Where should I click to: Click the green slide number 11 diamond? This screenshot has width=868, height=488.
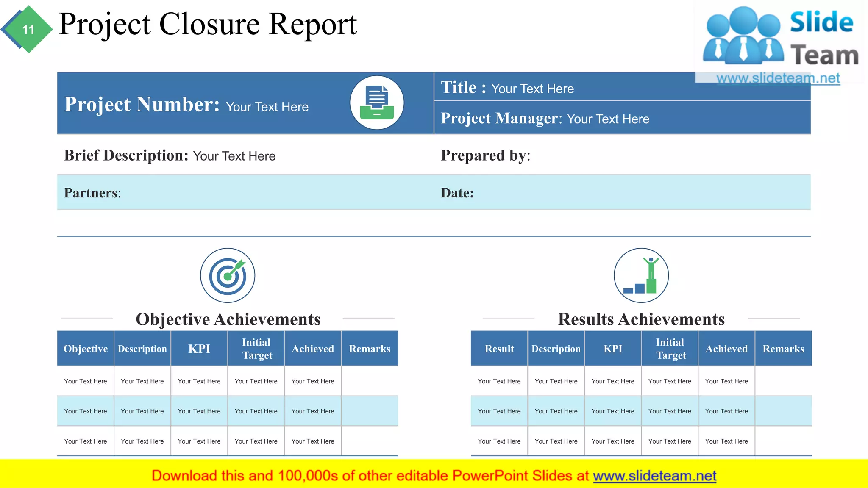(x=28, y=29)
